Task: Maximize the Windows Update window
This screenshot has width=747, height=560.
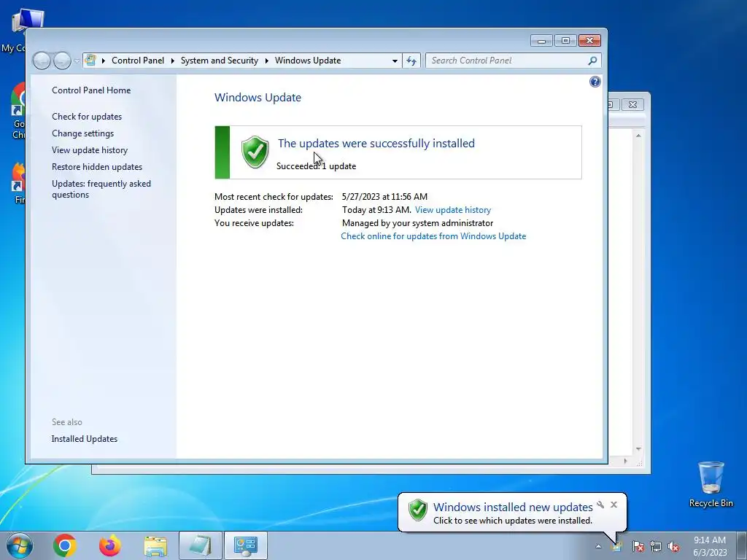Action: pos(565,41)
